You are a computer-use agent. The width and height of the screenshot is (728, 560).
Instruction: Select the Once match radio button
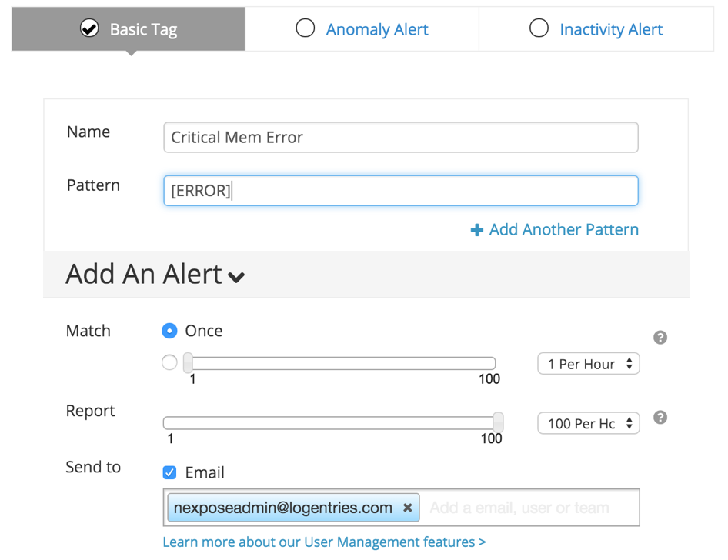click(x=169, y=331)
